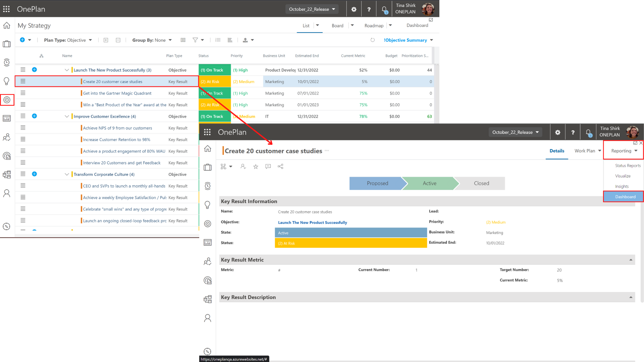Open the timesheet clock icon in left sidebar
644x362 pixels.
[7, 62]
